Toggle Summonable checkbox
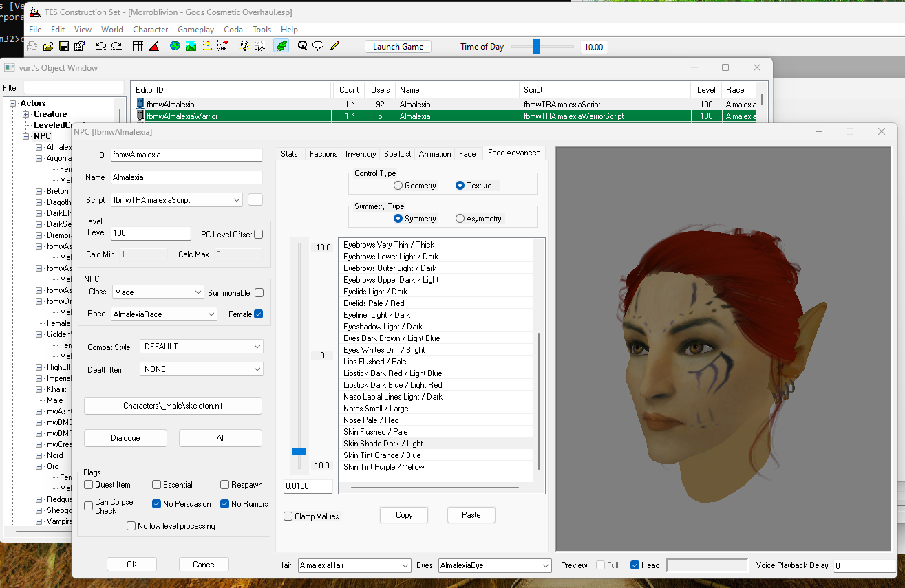The width and height of the screenshot is (905, 588). 259,292
